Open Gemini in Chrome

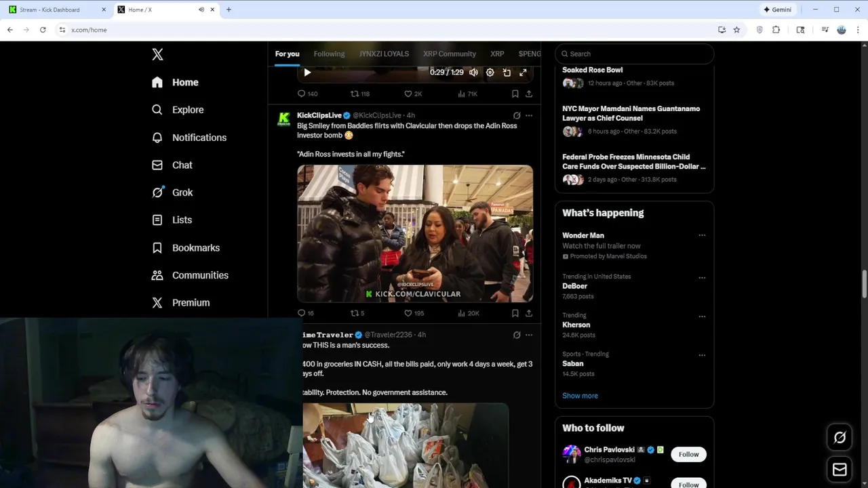click(777, 9)
